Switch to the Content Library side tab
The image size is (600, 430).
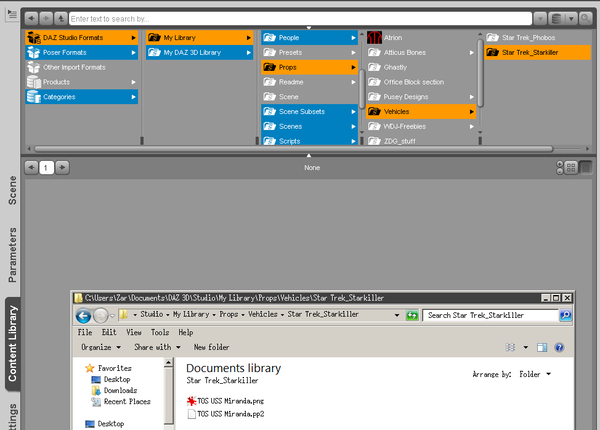(12, 344)
